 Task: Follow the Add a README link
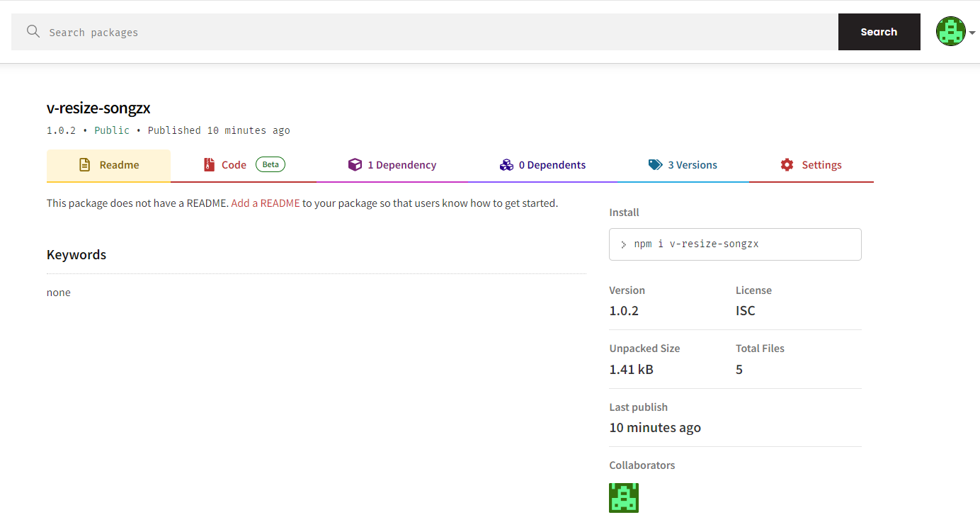(x=266, y=203)
